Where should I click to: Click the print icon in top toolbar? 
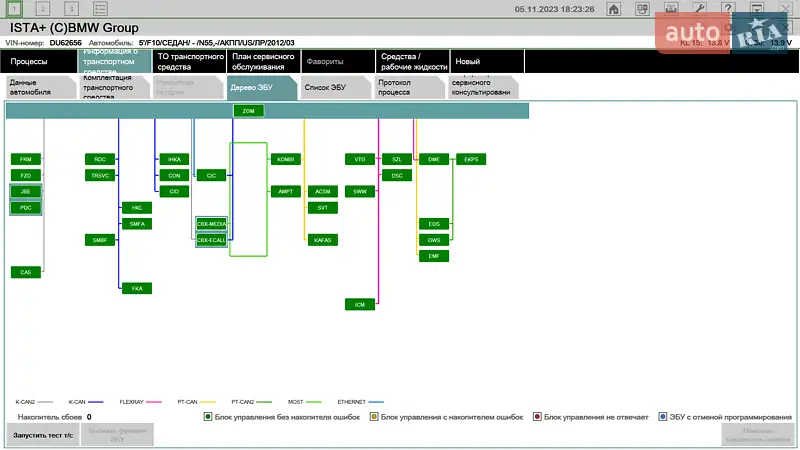(671, 8)
